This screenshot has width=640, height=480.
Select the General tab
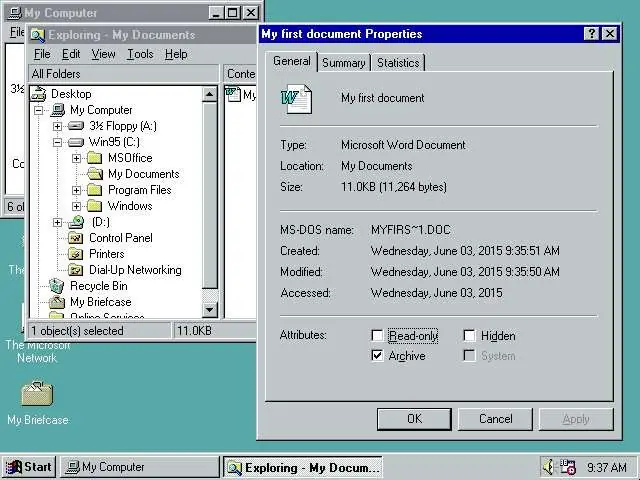291,61
